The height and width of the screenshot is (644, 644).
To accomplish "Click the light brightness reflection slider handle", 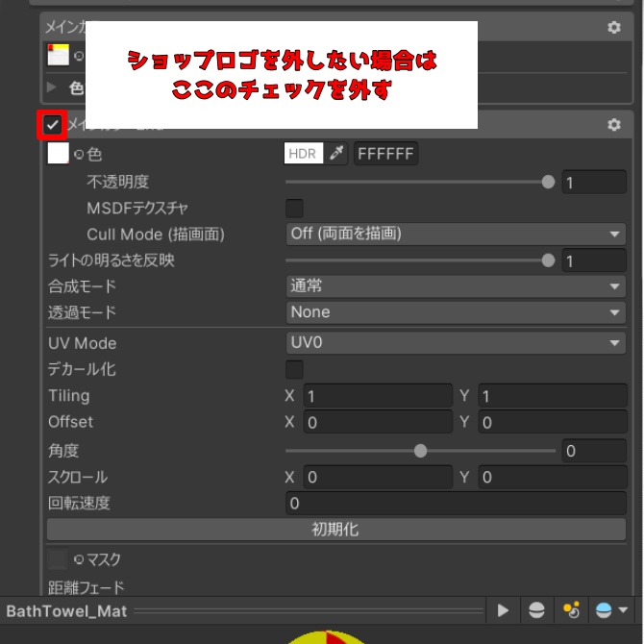I will tap(548, 260).
